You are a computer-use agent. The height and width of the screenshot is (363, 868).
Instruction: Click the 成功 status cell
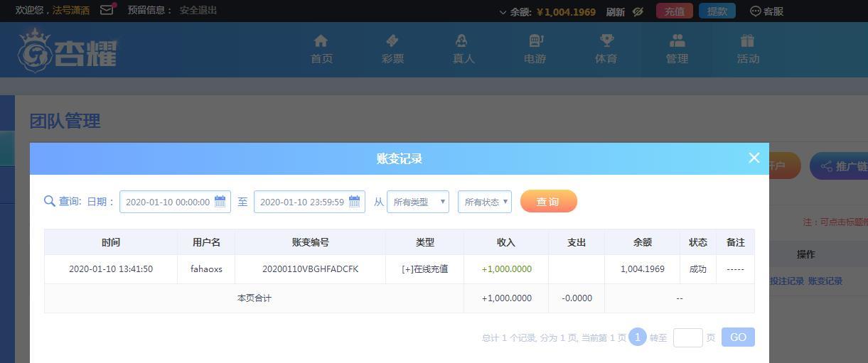click(698, 269)
